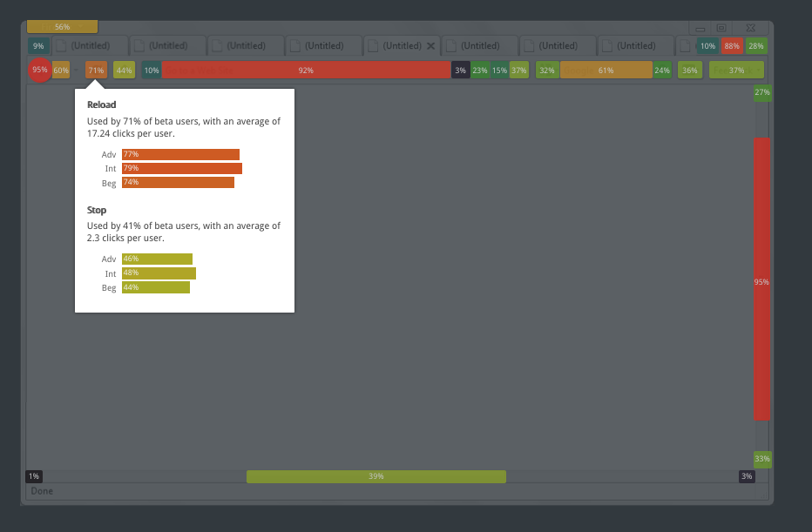
Task: Click the Home button marked 36%
Action: click(x=690, y=70)
